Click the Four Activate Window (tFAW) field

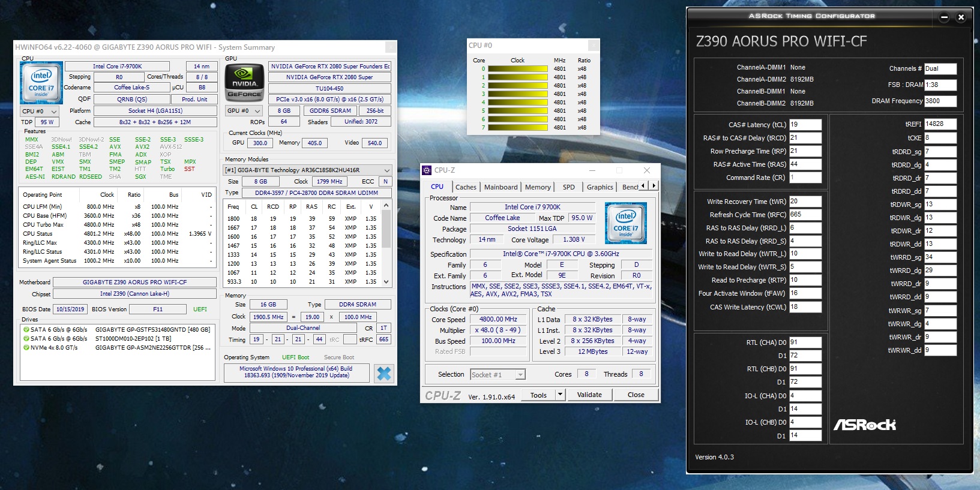[x=805, y=293]
